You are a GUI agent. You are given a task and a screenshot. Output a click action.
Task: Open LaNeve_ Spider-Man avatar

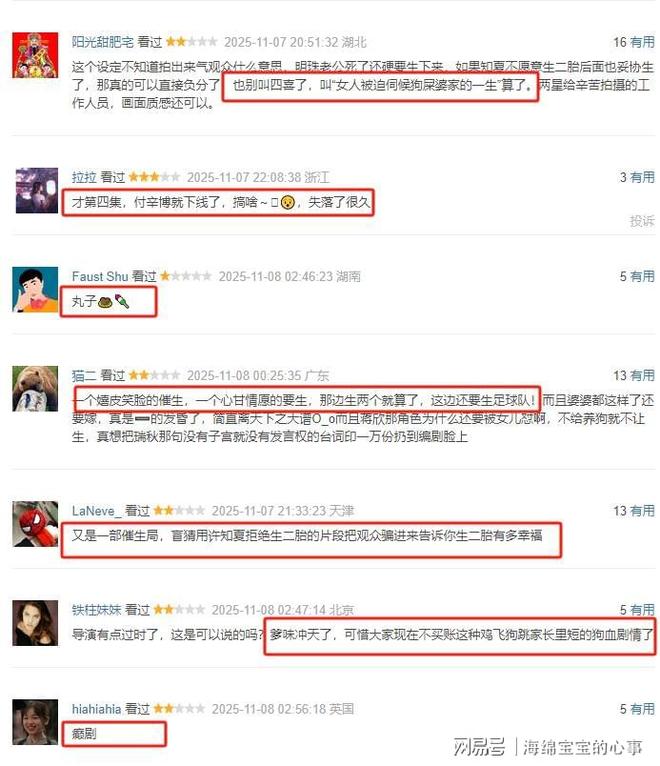[x=35, y=524]
